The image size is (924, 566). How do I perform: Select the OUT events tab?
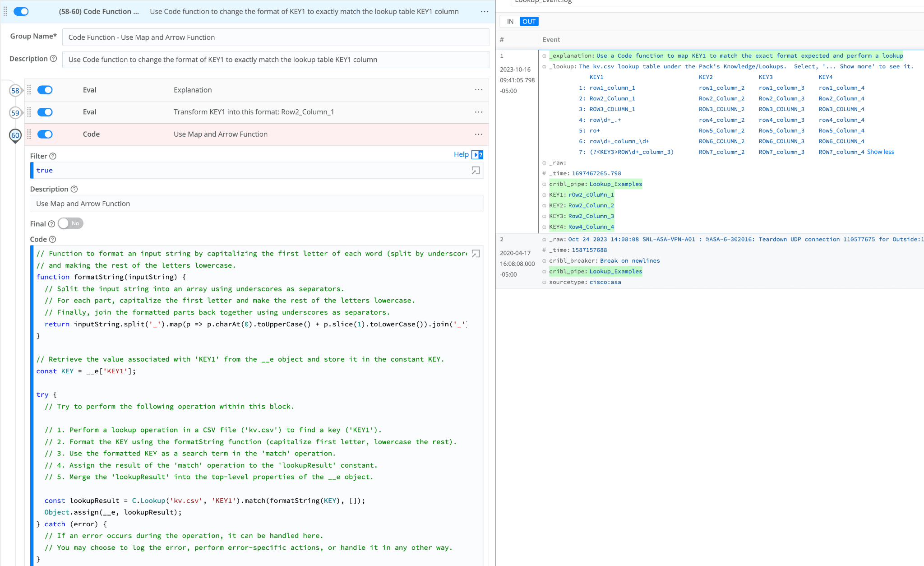tap(529, 21)
